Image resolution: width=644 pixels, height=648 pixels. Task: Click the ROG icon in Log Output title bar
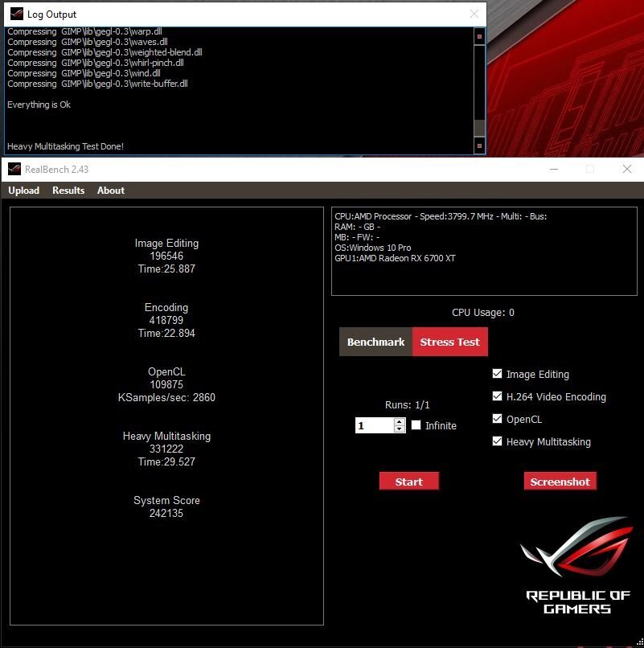pyautogui.click(x=17, y=14)
